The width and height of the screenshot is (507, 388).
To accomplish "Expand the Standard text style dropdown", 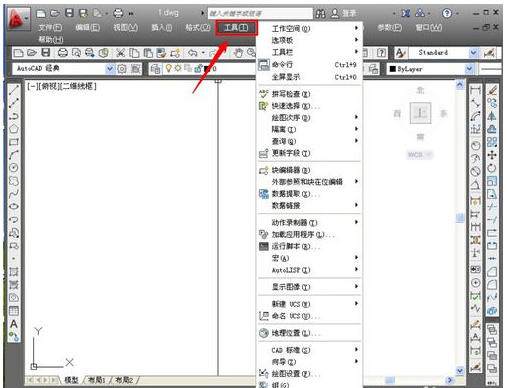I will pyautogui.click(x=473, y=52).
